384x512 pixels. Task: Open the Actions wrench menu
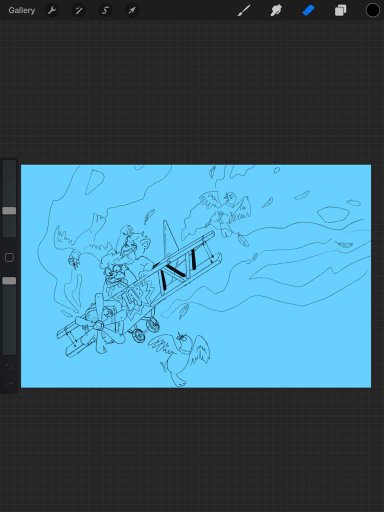52,10
